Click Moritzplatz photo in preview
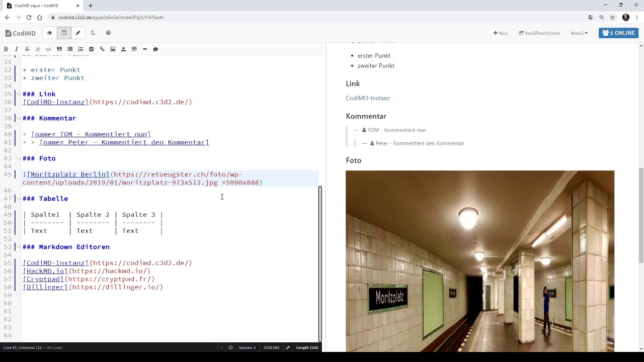This screenshot has height=362, width=644. (x=480, y=261)
